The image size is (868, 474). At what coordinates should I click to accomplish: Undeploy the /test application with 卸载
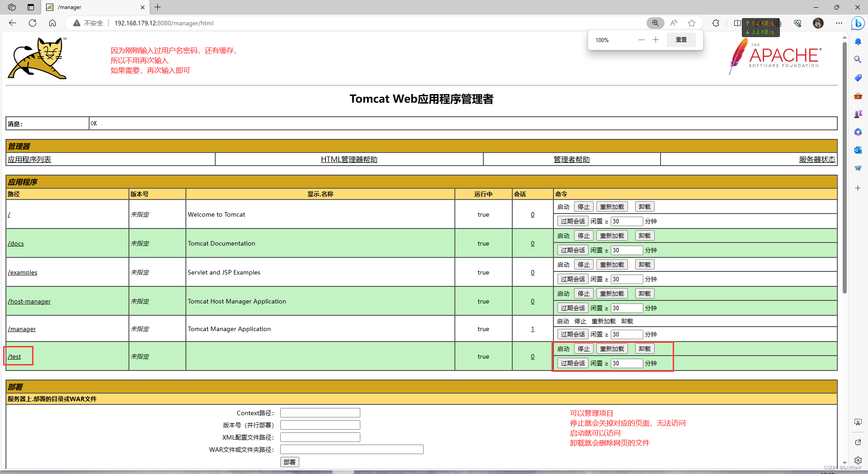tap(645, 349)
